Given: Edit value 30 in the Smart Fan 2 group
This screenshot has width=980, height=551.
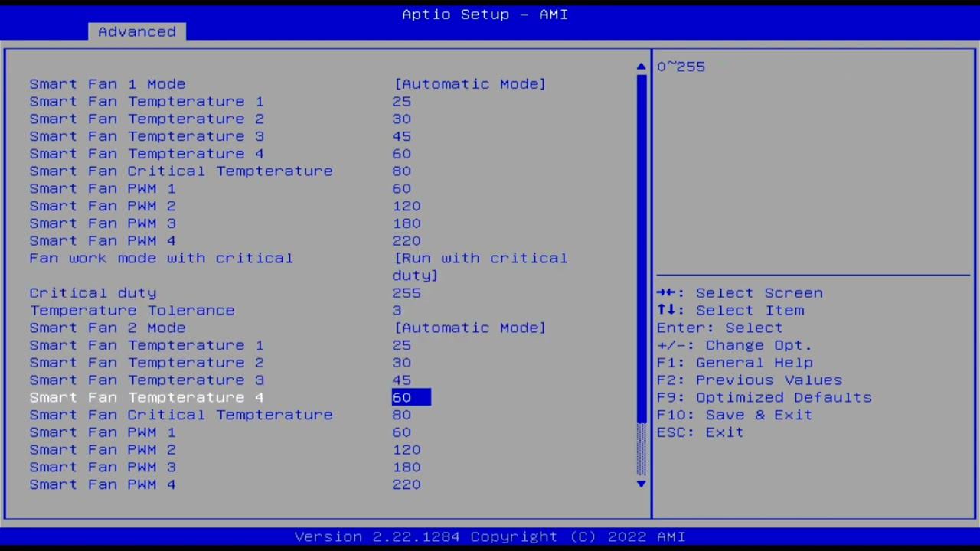Looking at the screenshot, I should coord(402,363).
